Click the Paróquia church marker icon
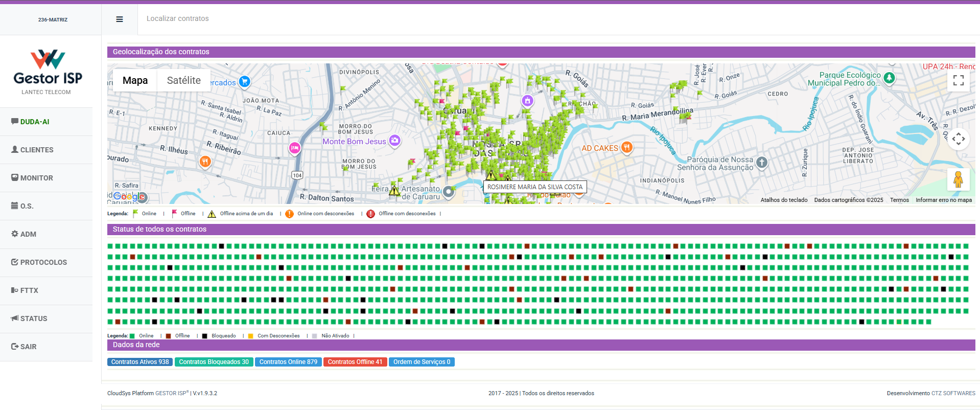The height and width of the screenshot is (410, 980). point(761,163)
